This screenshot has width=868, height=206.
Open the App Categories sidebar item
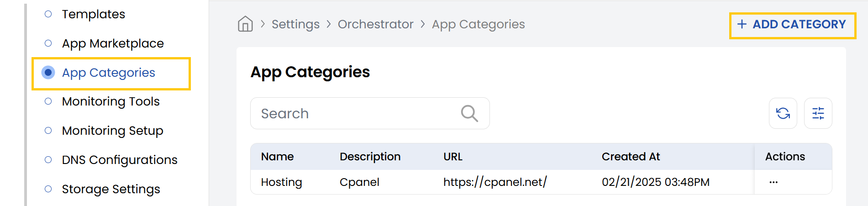109,73
